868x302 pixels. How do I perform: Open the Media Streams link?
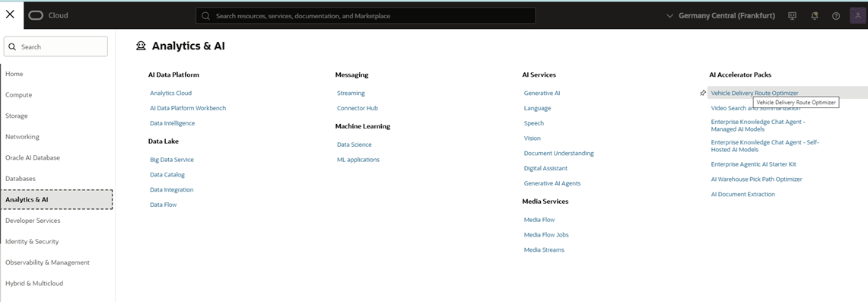pyautogui.click(x=544, y=250)
